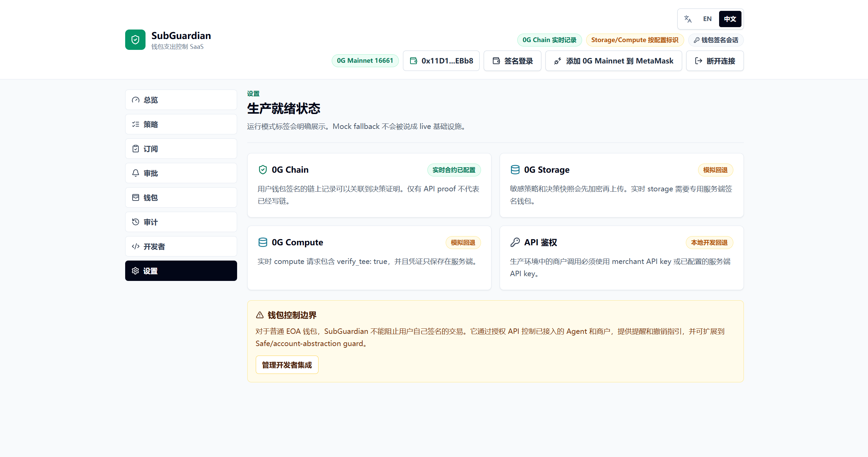Click the key icon in 钱包签名会话 badge
This screenshot has height=457, width=868.
(x=696, y=40)
